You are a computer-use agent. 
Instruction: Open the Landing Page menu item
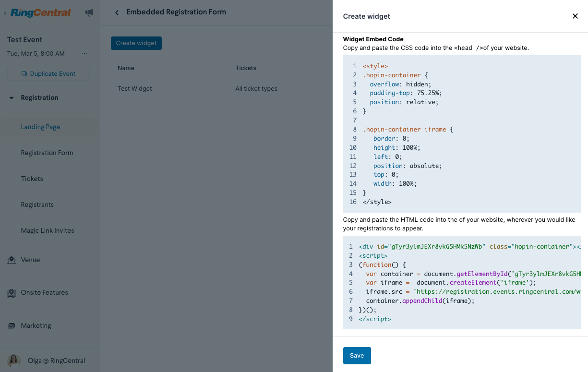point(40,127)
